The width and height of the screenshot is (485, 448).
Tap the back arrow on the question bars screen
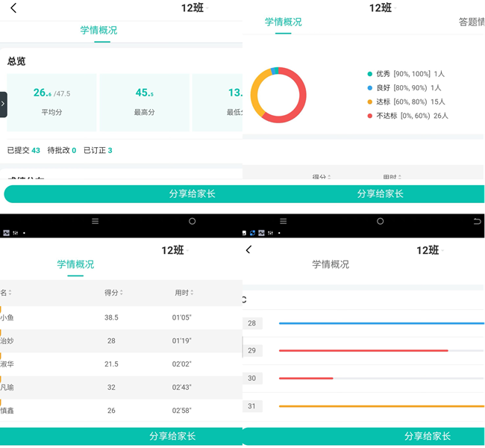[x=248, y=250]
